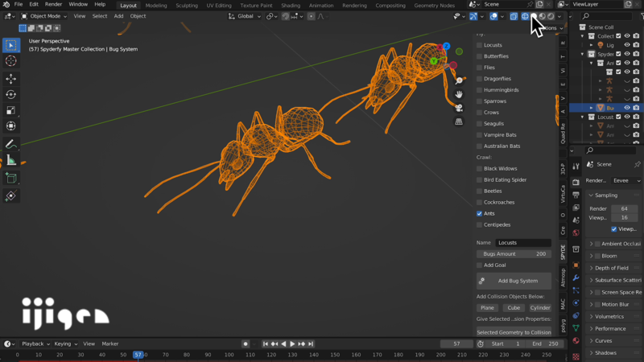Open the Render menu
Screen dimensions: 644x362
point(53,5)
